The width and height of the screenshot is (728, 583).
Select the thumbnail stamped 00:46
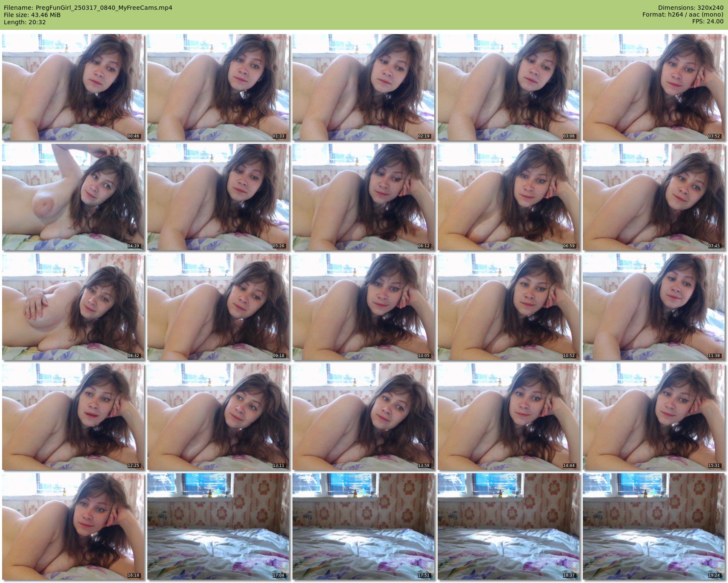coord(73,87)
